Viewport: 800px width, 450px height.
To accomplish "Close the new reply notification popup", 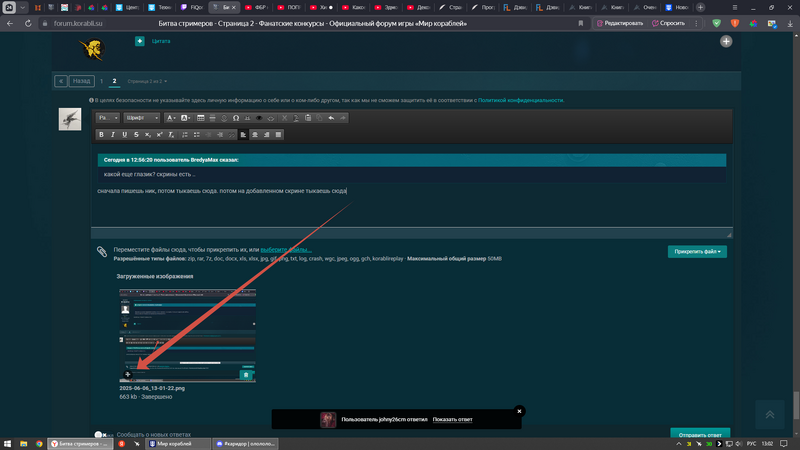I will coord(519,411).
